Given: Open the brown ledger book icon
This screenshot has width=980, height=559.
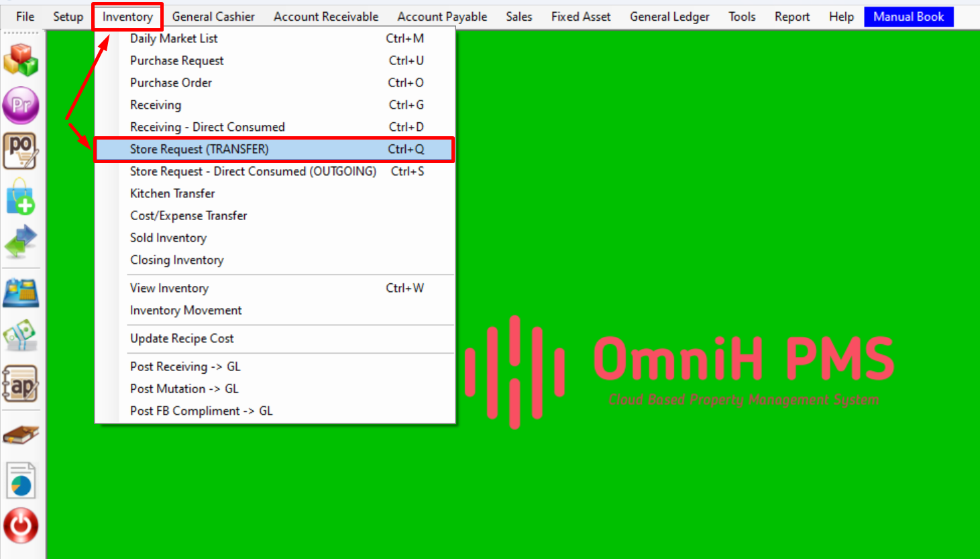Looking at the screenshot, I should [x=21, y=436].
